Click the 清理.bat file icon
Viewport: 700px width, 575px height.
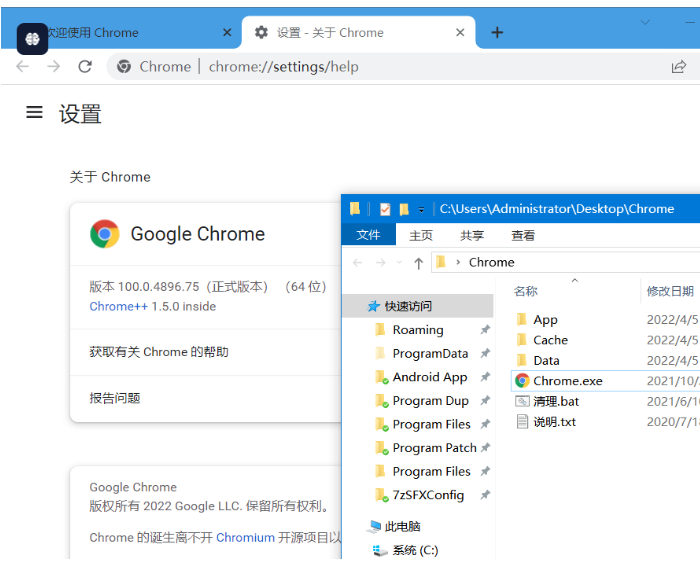522,401
